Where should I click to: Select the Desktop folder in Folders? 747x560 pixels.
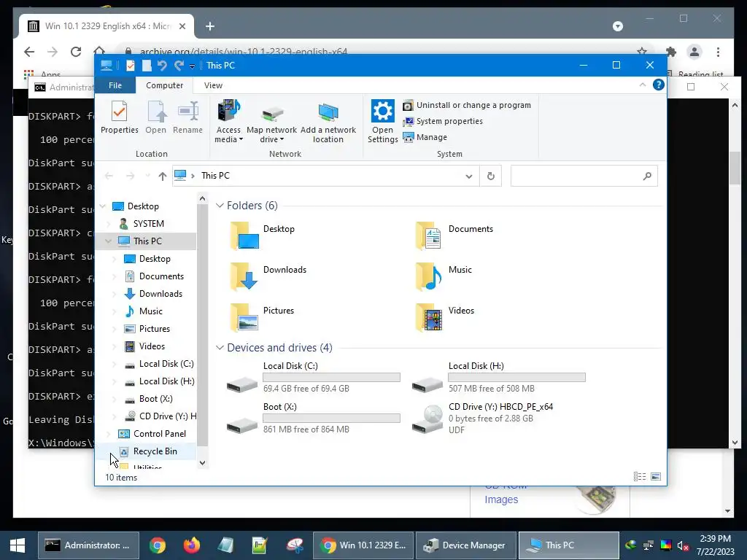(262, 236)
